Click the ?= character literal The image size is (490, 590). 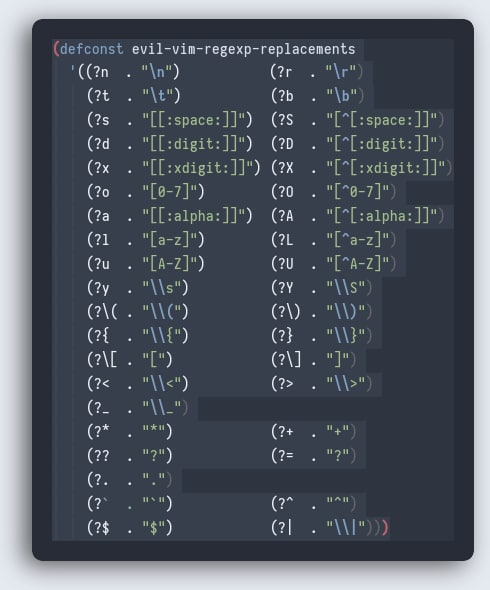(x=285, y=456)
